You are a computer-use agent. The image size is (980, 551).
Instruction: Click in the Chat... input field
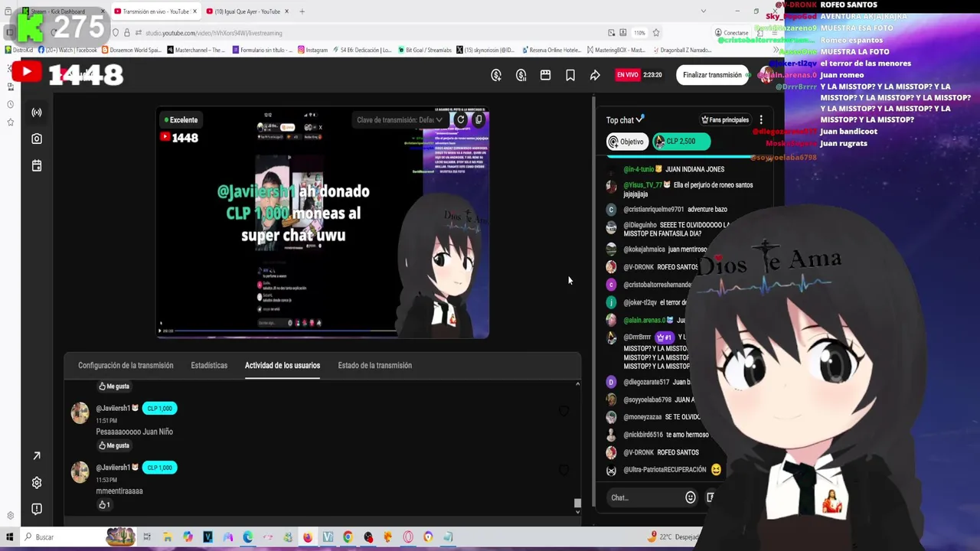click(x=645, y=497)
